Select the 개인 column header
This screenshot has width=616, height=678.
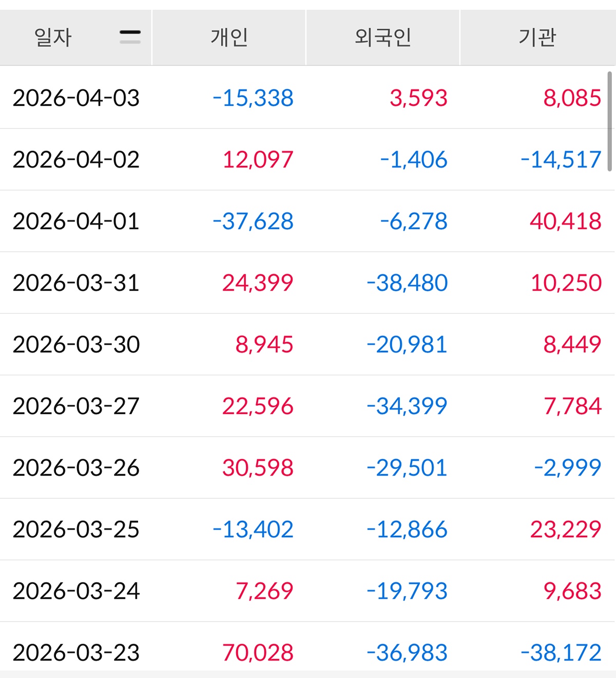229,37
